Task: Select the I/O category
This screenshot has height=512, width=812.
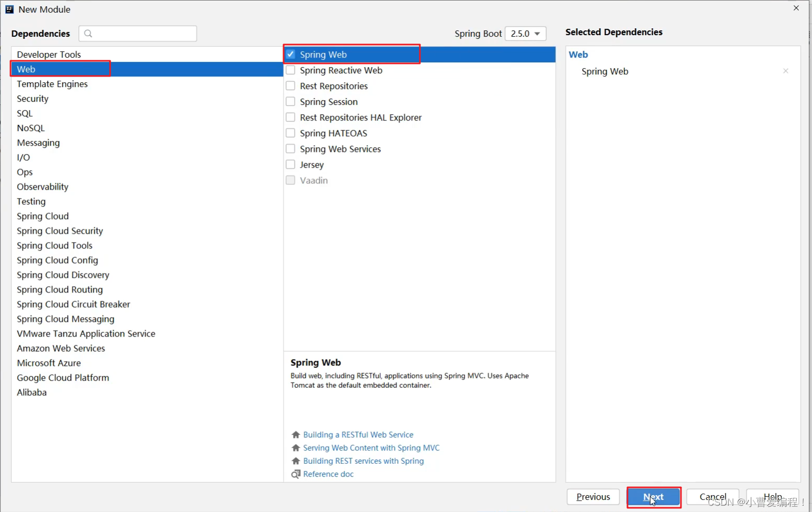Action: pyautogui.click(x=147, y=157)
